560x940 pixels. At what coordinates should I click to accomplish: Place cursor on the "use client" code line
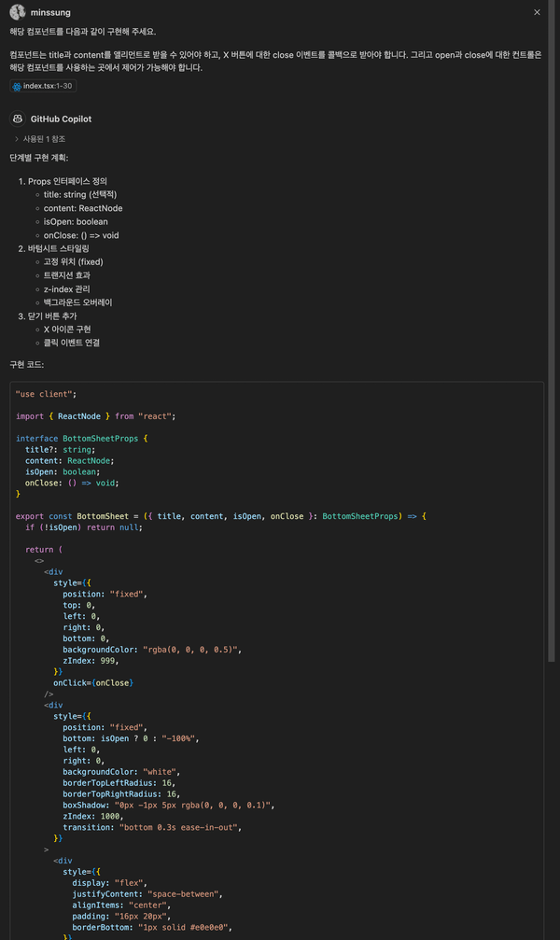pos(47,394)
